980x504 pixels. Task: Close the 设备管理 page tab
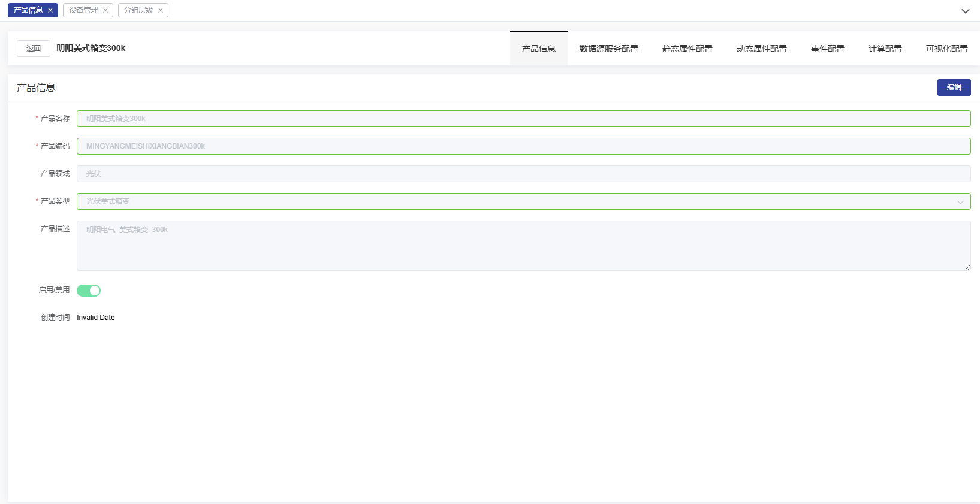pyautogui.click(x=105, y=10)
